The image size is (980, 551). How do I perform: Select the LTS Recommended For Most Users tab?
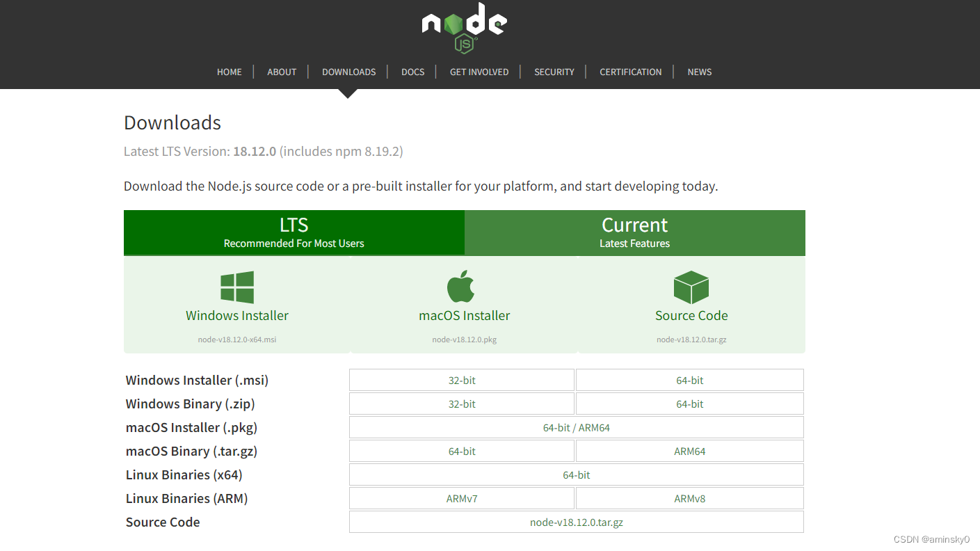coord(294,232)
